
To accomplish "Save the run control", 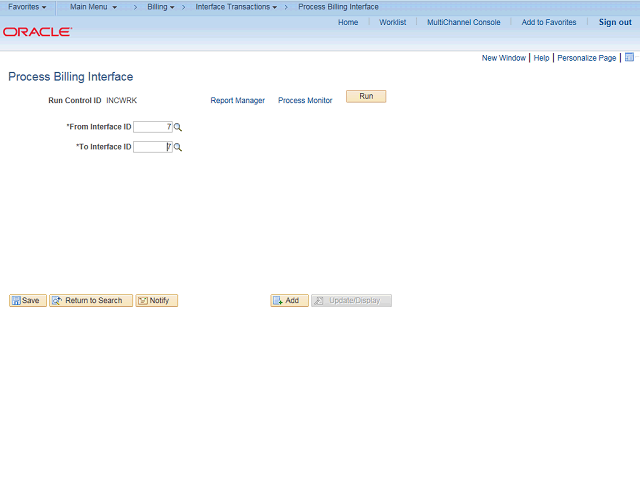I will (28, 300).
